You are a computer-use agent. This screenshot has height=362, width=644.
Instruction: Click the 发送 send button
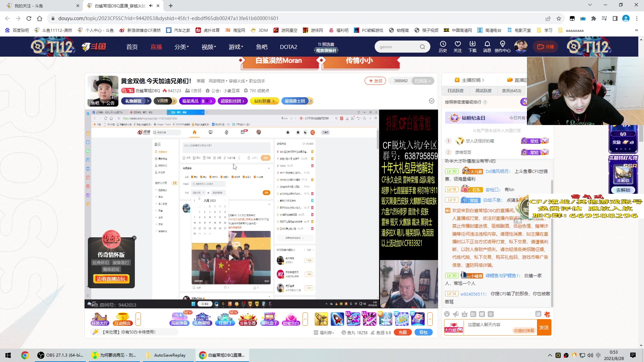(x=544, y=327)
